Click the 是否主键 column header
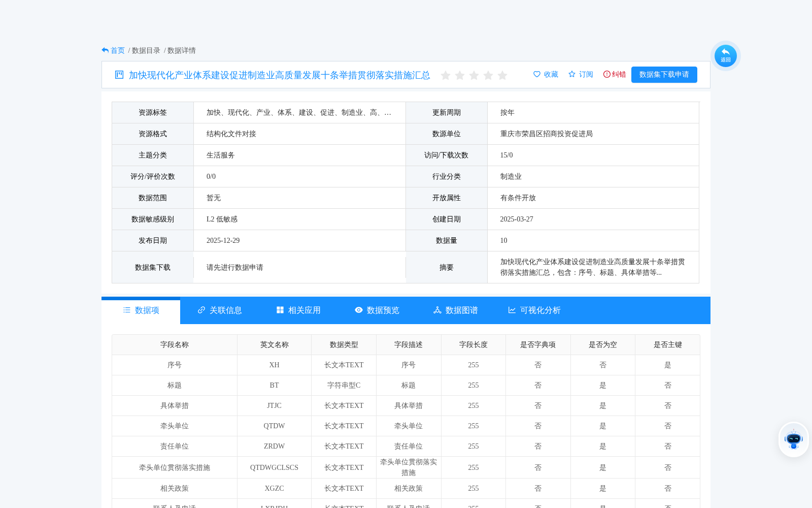 click(668, 345)
